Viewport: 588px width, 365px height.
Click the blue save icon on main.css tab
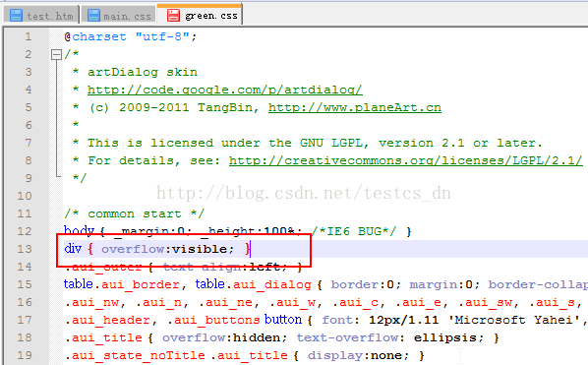click(x=93, y=16)
